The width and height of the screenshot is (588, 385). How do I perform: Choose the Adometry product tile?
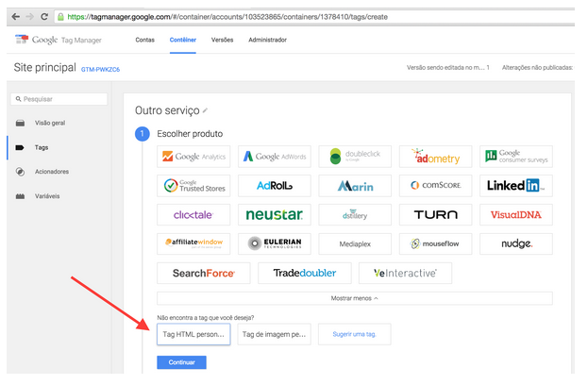point(436,157)
